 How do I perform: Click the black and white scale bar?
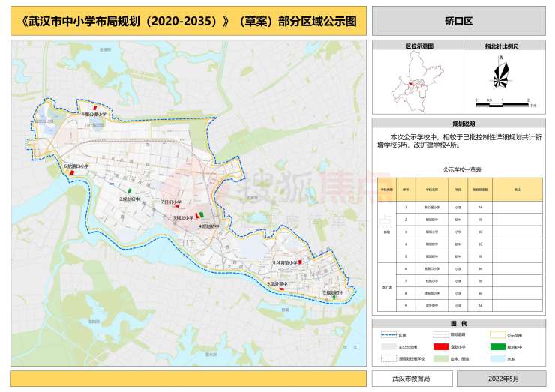(x=502, y=105)
